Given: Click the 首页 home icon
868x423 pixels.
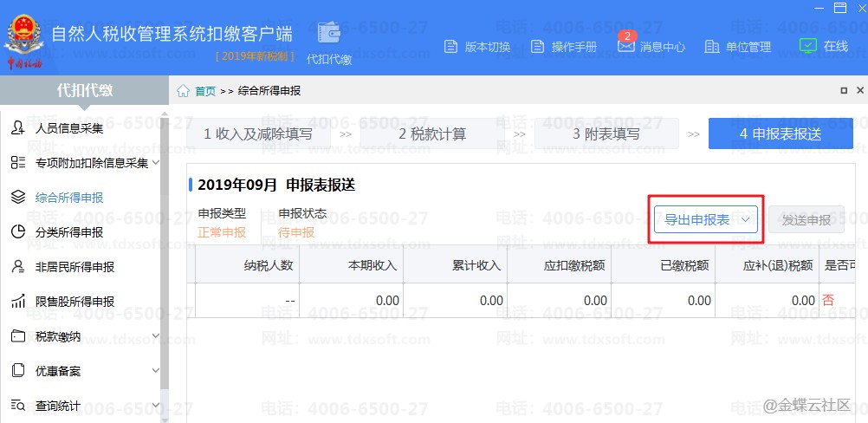Looking at the screenshot, I should point(185,91).
